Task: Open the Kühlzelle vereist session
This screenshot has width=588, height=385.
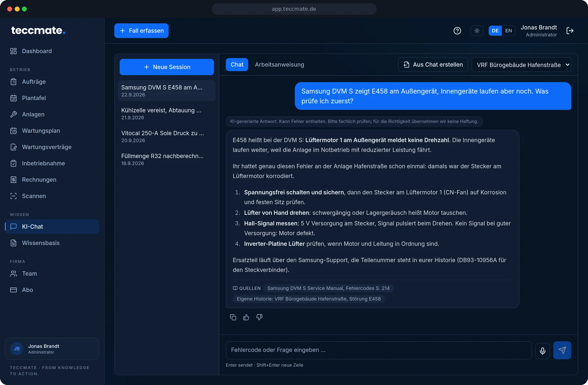Action: click(167, 114)
